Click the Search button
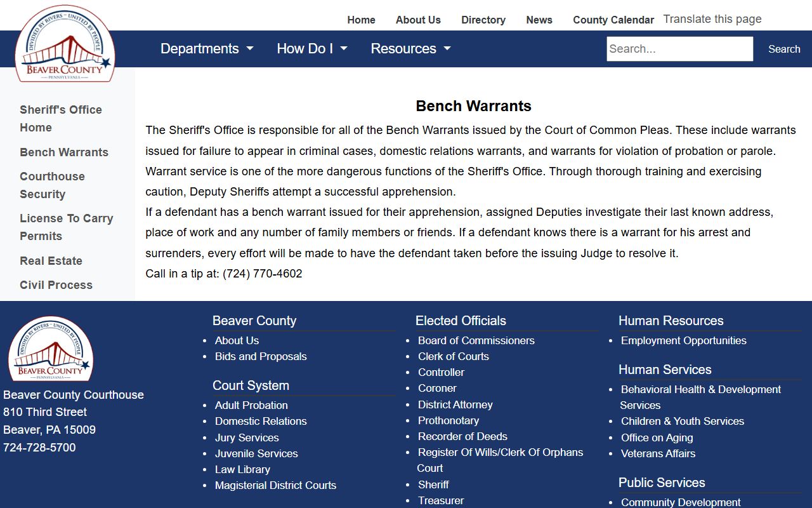Screen dimensions: 812x508 click(x=784, y=49)
